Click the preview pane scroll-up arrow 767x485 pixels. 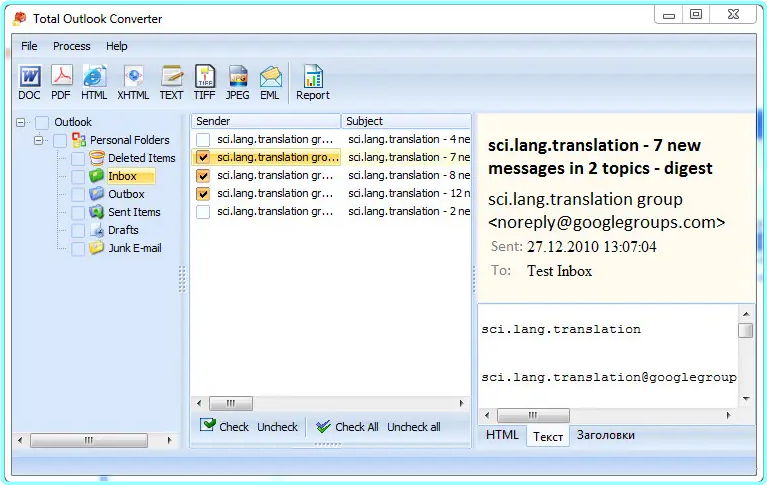[x=746, y=314]
